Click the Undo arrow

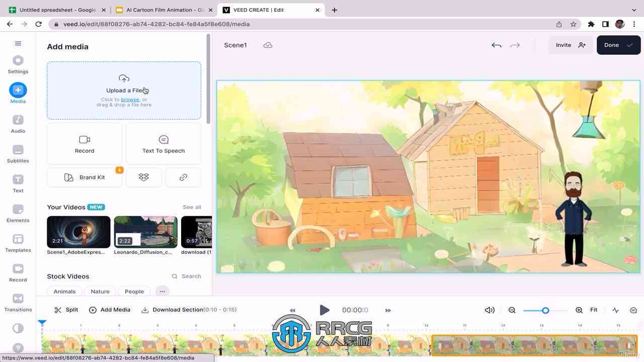pyautogui.click(x=497, y=45)
